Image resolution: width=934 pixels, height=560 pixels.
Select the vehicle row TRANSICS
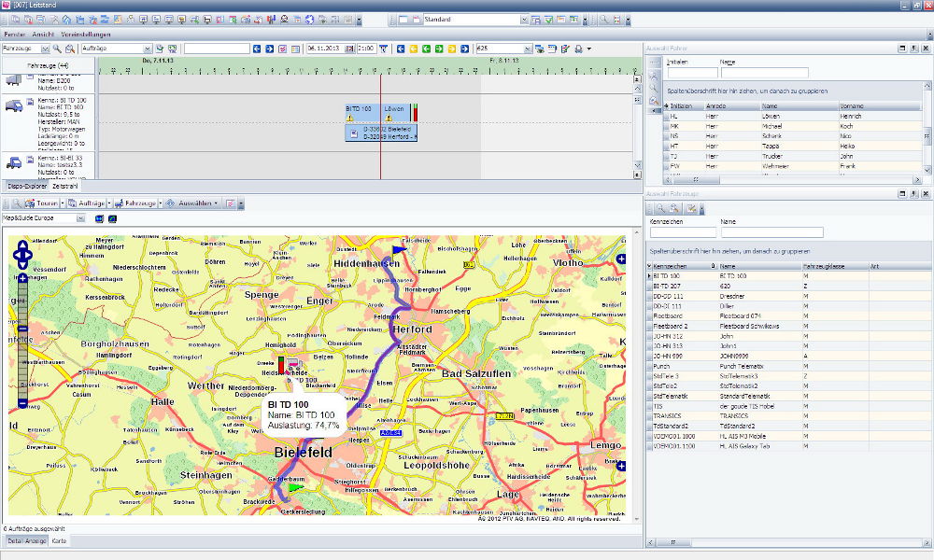(786, 416)
